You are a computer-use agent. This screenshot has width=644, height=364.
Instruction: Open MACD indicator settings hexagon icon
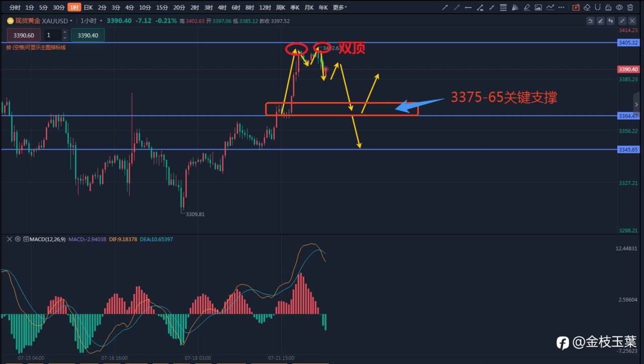[18, 239]
